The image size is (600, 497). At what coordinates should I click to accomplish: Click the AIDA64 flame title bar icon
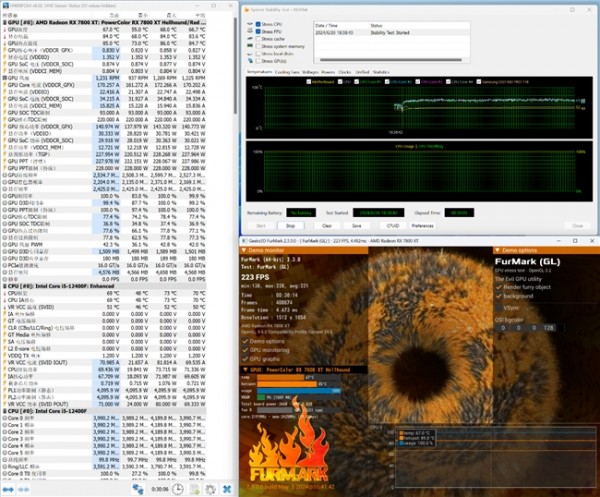coord(246,10)
